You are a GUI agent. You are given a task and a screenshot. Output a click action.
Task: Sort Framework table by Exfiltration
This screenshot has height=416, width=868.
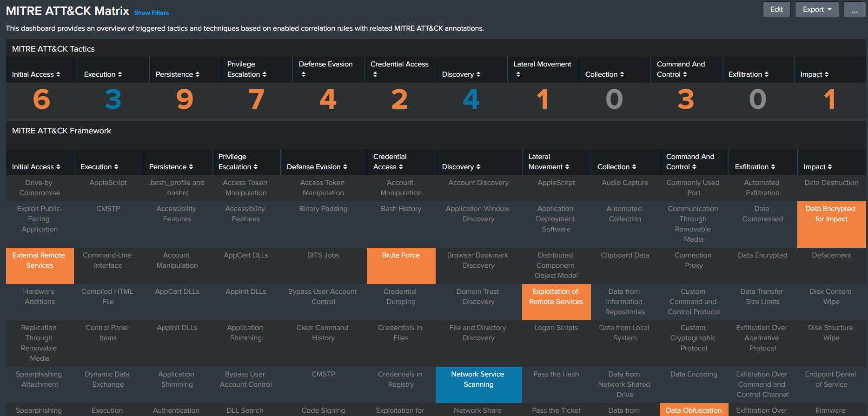coord(755,167)
